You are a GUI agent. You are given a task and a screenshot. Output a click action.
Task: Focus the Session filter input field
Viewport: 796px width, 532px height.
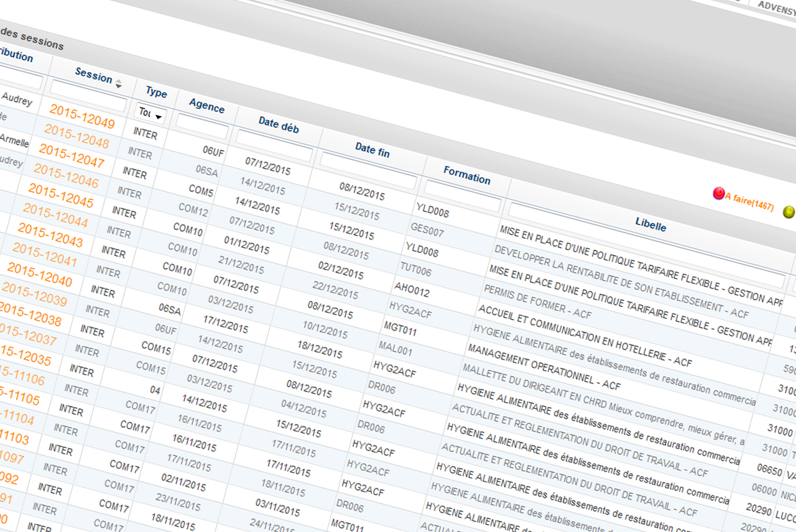(x=88, y=94)
